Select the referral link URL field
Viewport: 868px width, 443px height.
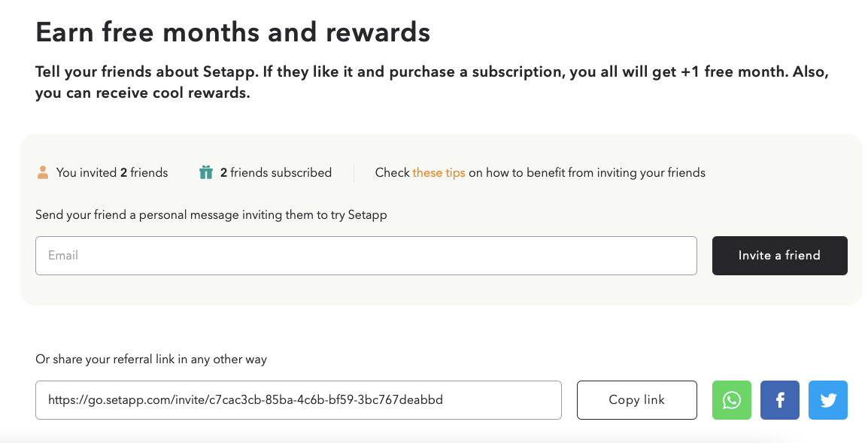(x=298, y=399)
